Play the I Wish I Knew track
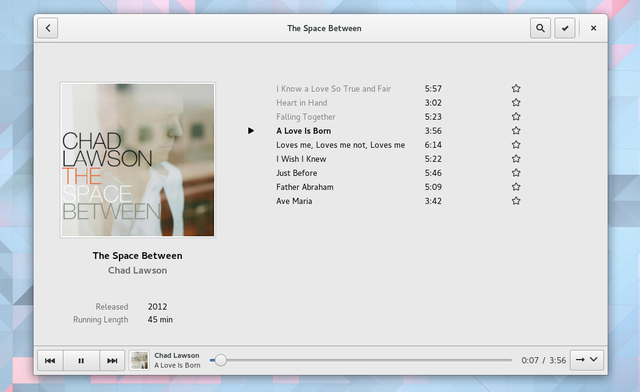The height and width of the screenshot is (392, 640). (x=301, y=159)
